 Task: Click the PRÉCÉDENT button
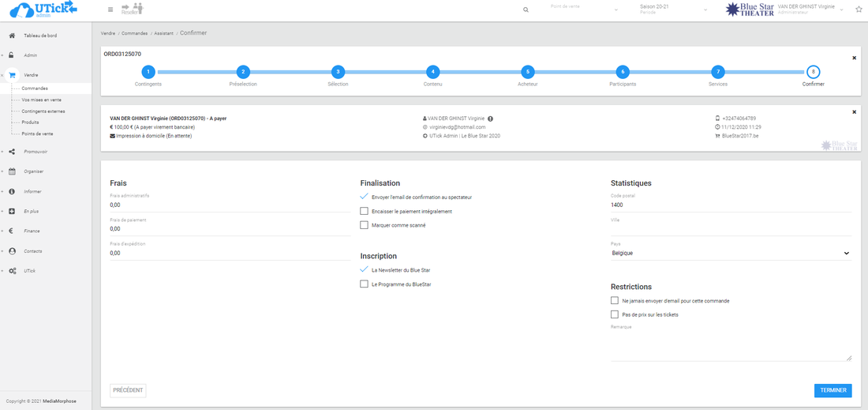tap(128, 390)
